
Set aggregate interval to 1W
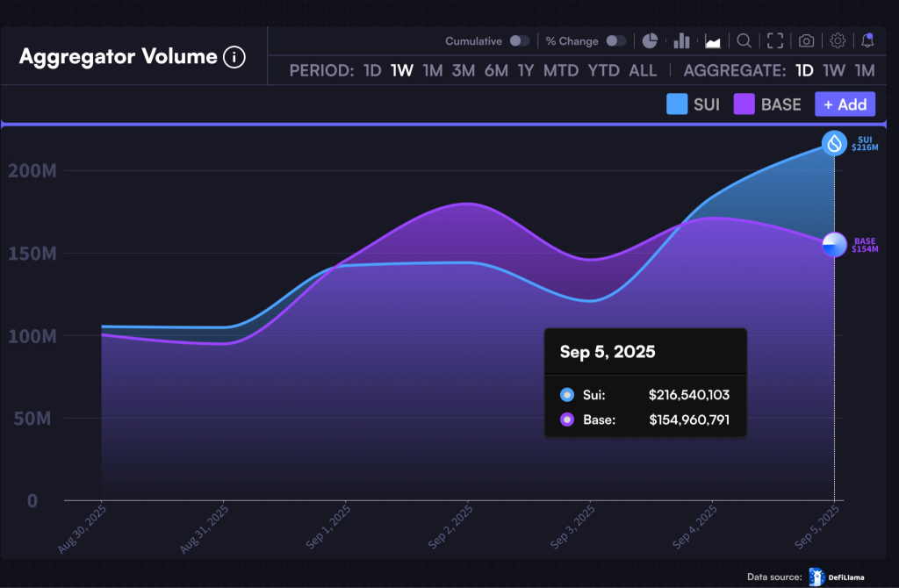(833, 71)
